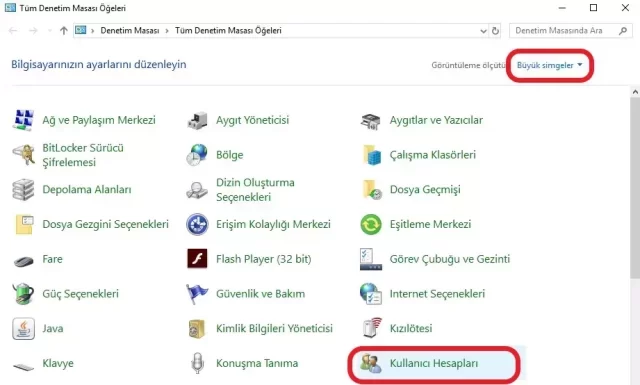Click Forward navigation arrow
The height and width of the screenshot is (385, 640).
tap(33, 31)
